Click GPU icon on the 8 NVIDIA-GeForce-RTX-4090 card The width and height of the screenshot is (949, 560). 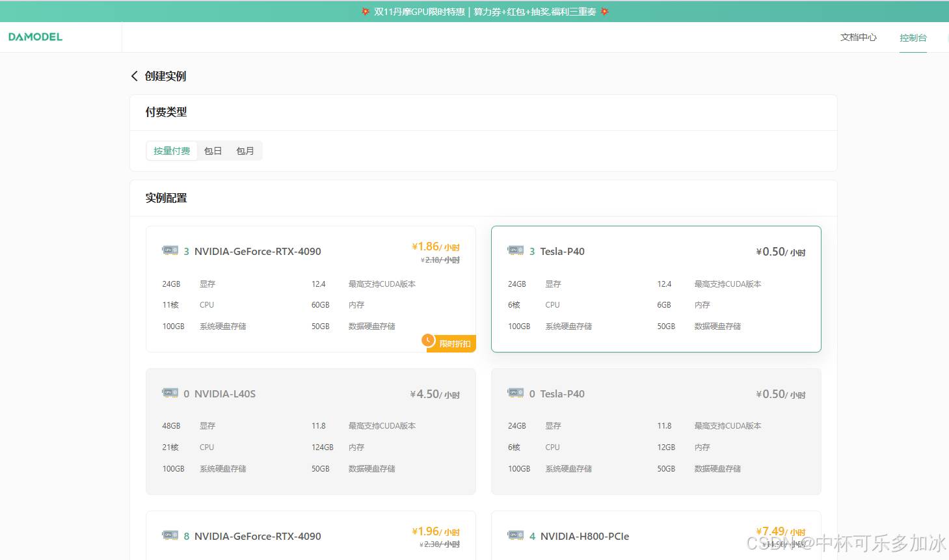coord(170,535)
